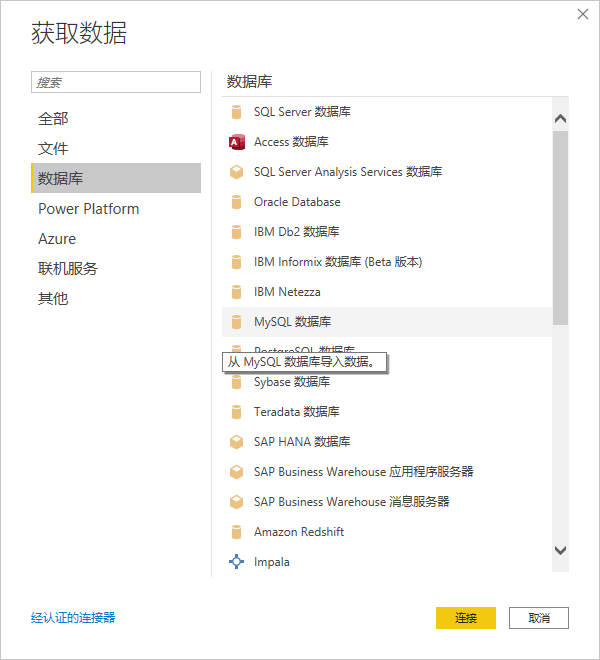Show the Azure connector category
The height and width of the screenshot is (660, 600).
[x=57, y=239]
